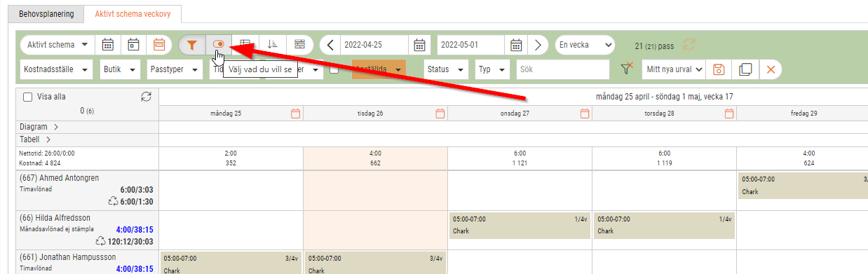Click the row layout icon in the toolbar
This screenshot has width=868, height=274.
tap(299, 45)
